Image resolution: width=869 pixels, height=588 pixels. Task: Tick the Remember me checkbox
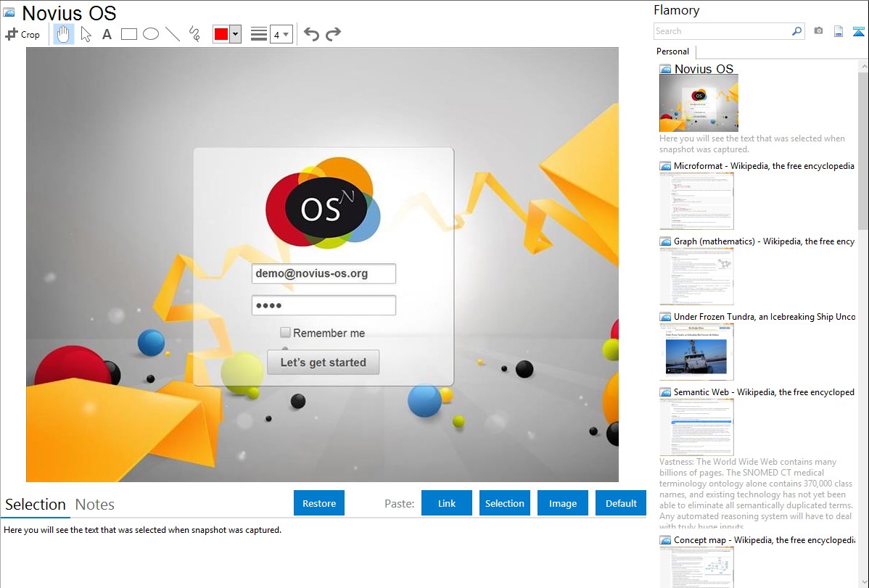pyautogui.click(x=286, y=333)
